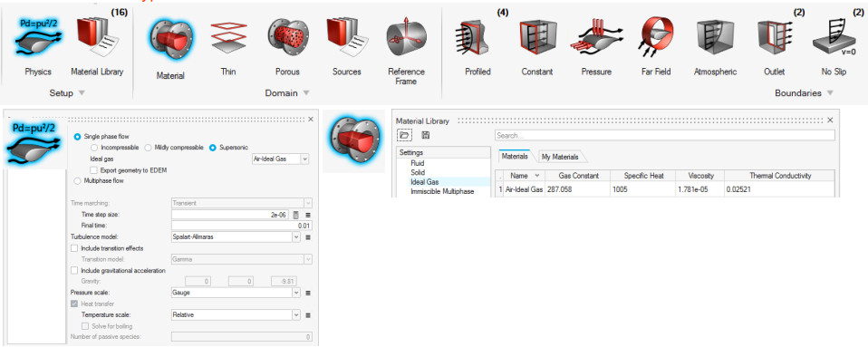Click the large Material icon beside library panel
This screenshot has height=347, width=868.
point(353,141)
